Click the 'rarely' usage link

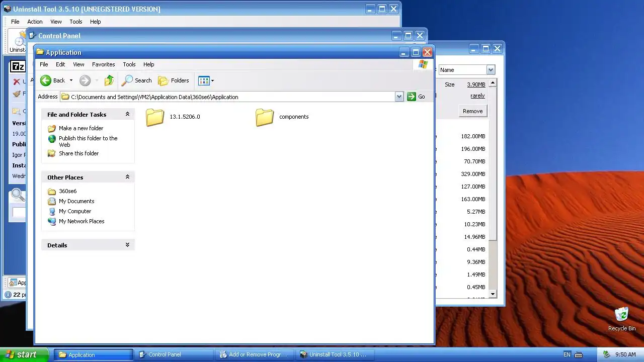[x=477, y=96]
